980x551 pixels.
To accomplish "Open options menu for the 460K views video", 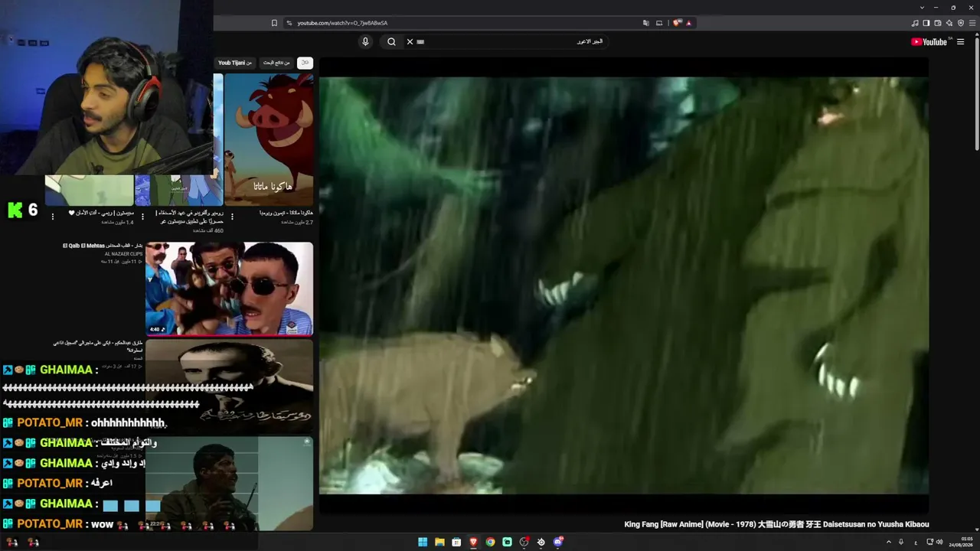I will pyautogui.click(x=142, y=217).
